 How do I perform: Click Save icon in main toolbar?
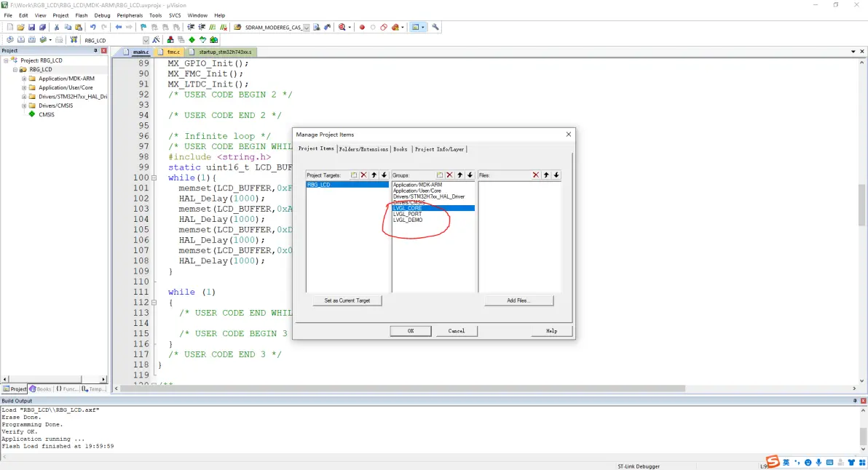pyautogui.click(x=31, y=27)
